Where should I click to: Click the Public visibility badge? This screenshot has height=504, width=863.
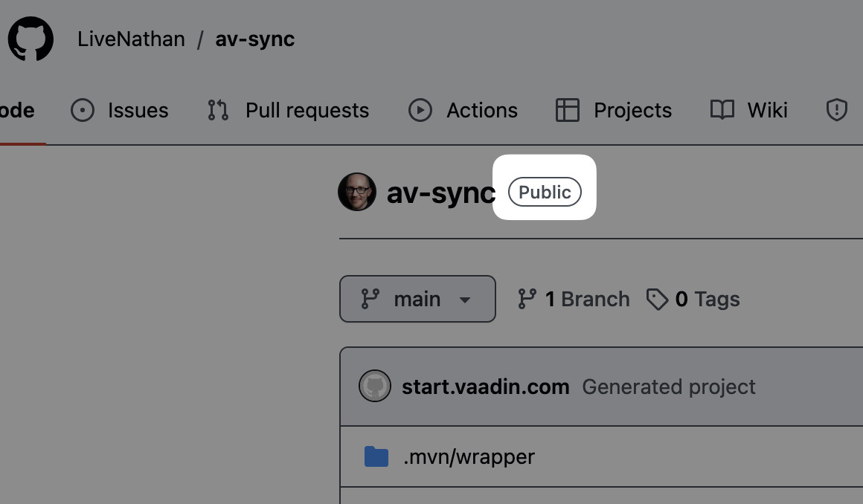click(x=545, y=193)
